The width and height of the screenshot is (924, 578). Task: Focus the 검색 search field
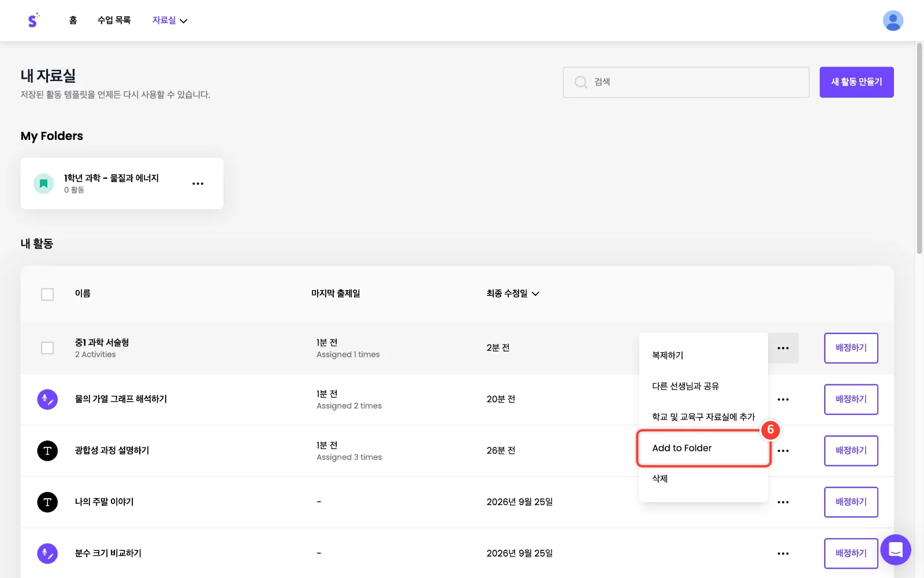tap(686, 82)
